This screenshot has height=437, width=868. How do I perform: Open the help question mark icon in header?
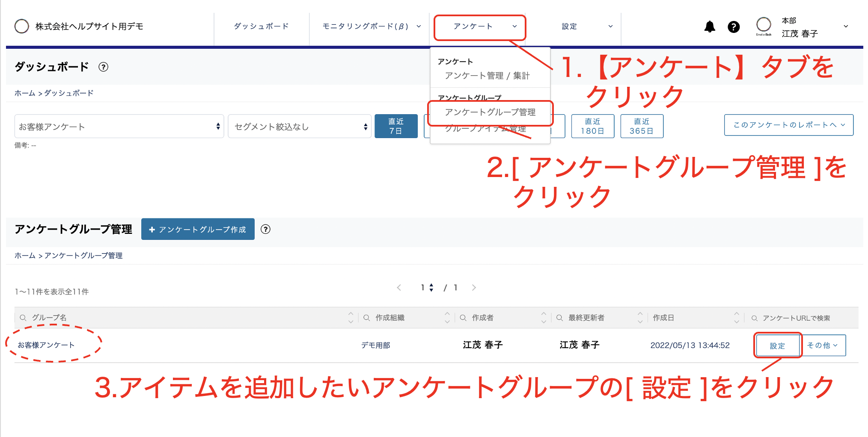coord(734,27)
